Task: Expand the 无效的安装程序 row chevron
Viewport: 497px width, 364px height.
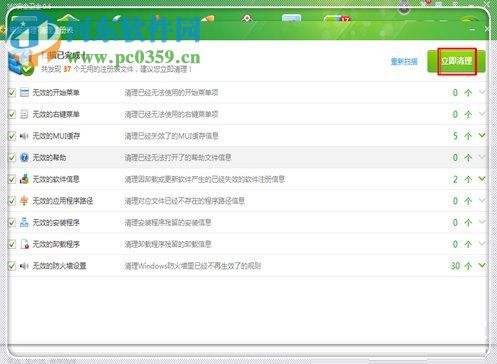Action: pos(482,222)
